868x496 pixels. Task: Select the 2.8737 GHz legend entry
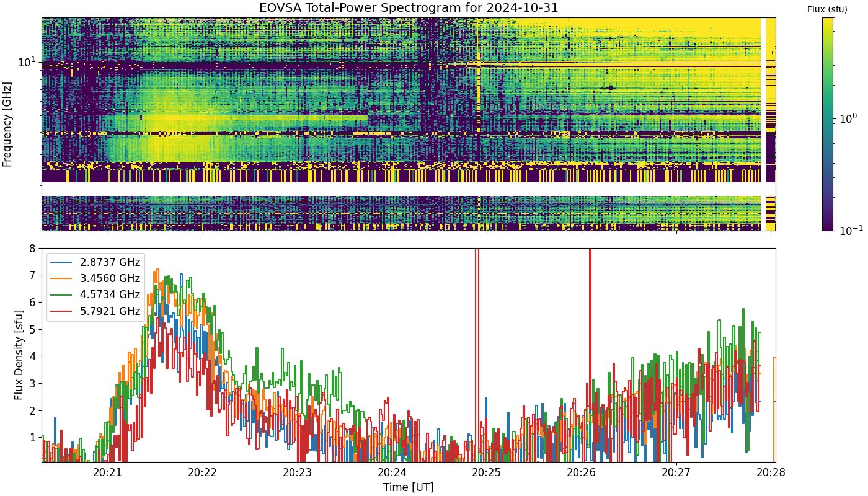point(97,262)
